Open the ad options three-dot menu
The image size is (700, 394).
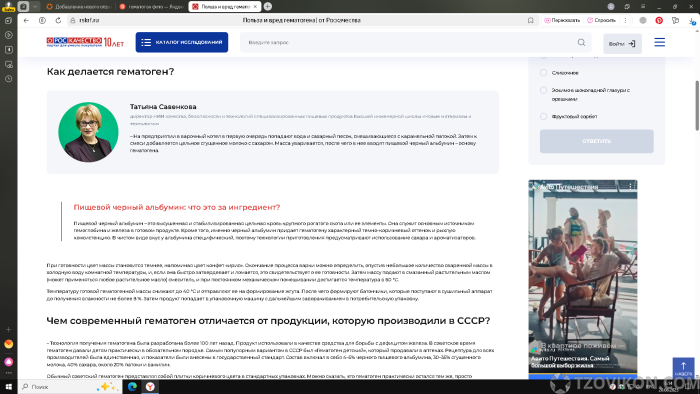pos(630,187)
